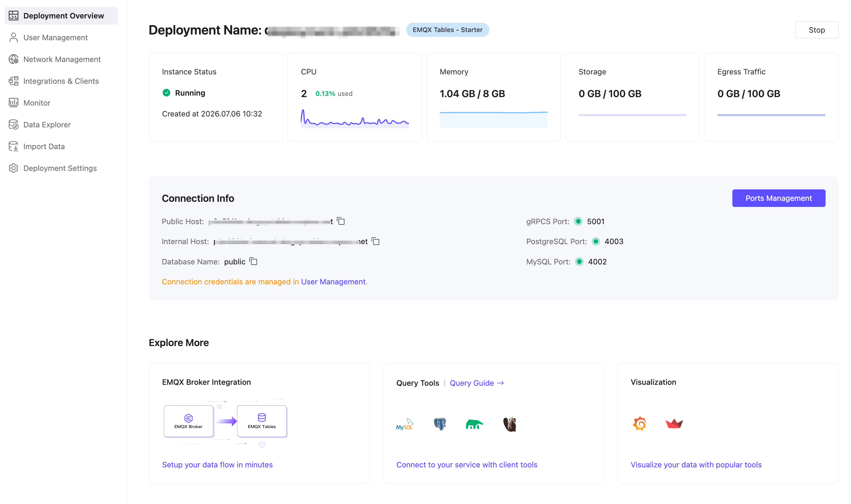
Task: Click the Monitor chart icon
Action: click(14, 103)
